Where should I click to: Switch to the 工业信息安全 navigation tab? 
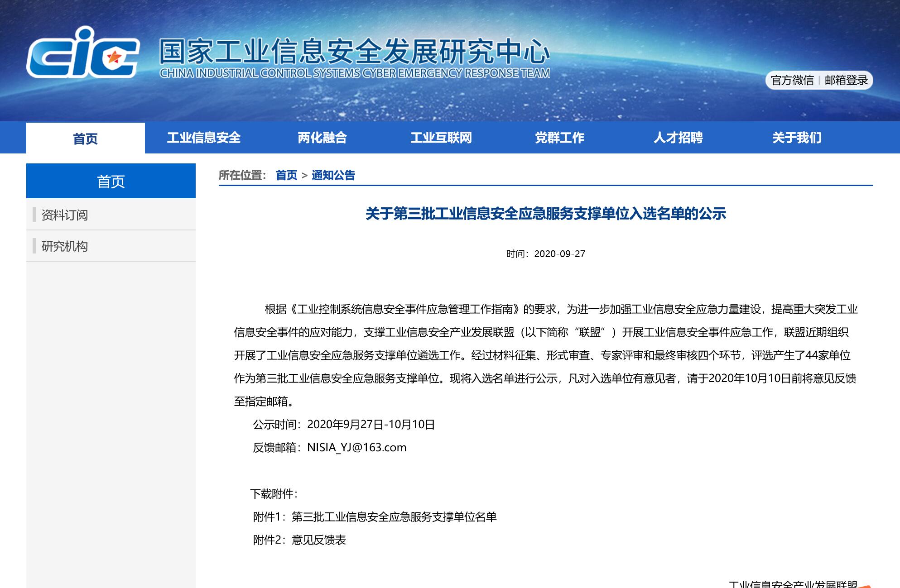205,138
